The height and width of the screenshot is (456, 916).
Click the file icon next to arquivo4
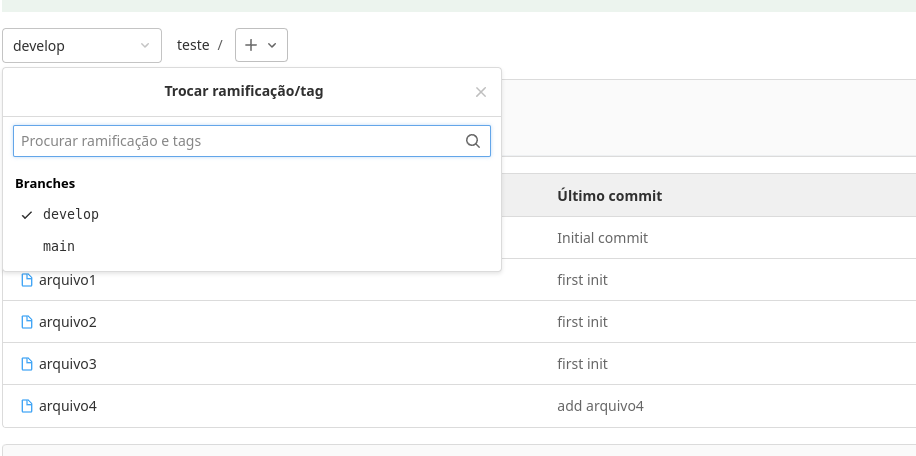(x=27, y=406)
